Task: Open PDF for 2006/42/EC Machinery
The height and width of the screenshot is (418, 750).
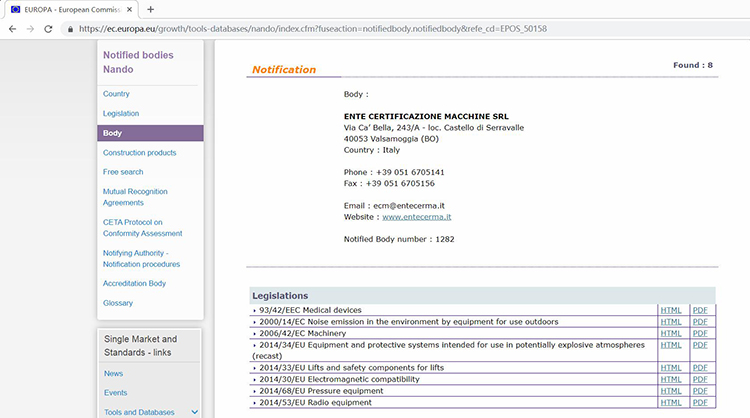Action: 700,333
